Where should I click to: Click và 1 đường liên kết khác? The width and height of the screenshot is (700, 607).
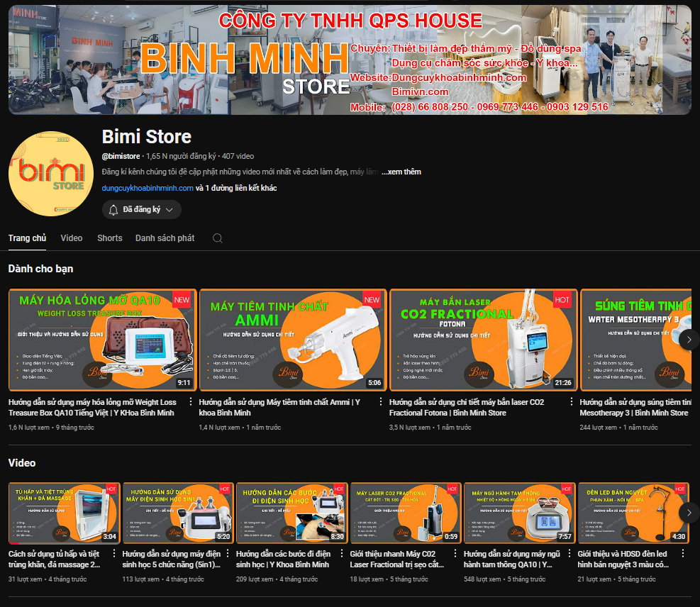coord(235,188)
